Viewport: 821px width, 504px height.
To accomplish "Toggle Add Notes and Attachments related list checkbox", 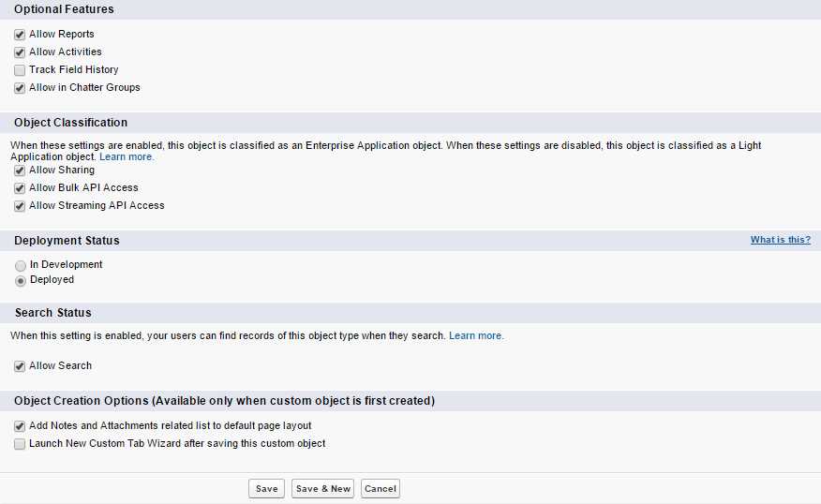I will (20, 426).
